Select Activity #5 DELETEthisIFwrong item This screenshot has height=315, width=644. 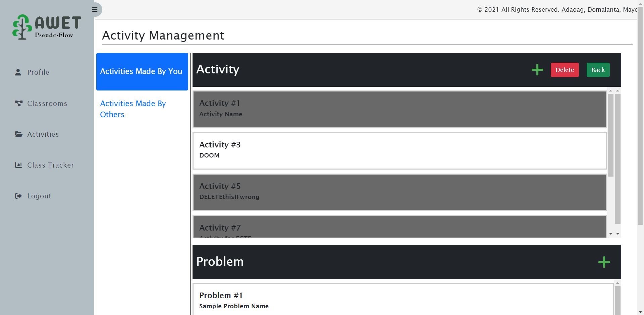pos(399,192)
